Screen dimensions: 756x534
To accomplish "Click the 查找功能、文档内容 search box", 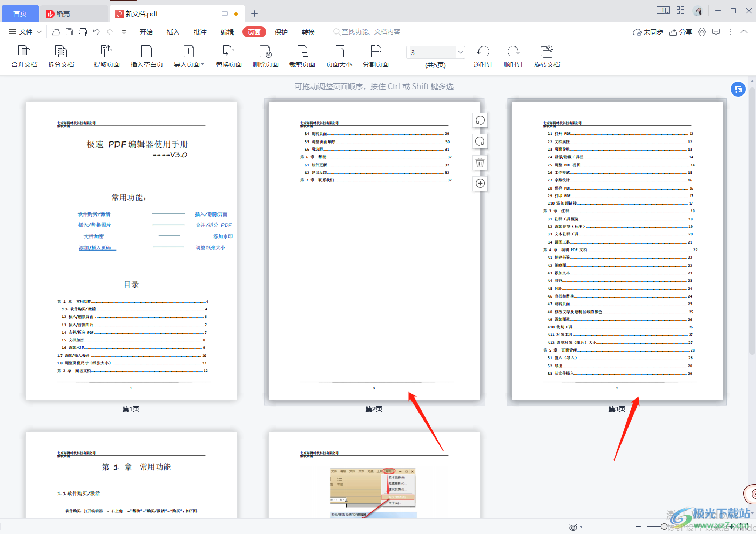I will pos(367,32).
